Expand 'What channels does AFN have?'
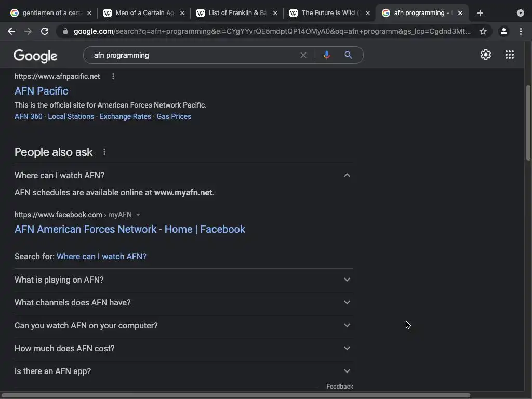The width and height of the screenshot is (532, 399). 183,303
